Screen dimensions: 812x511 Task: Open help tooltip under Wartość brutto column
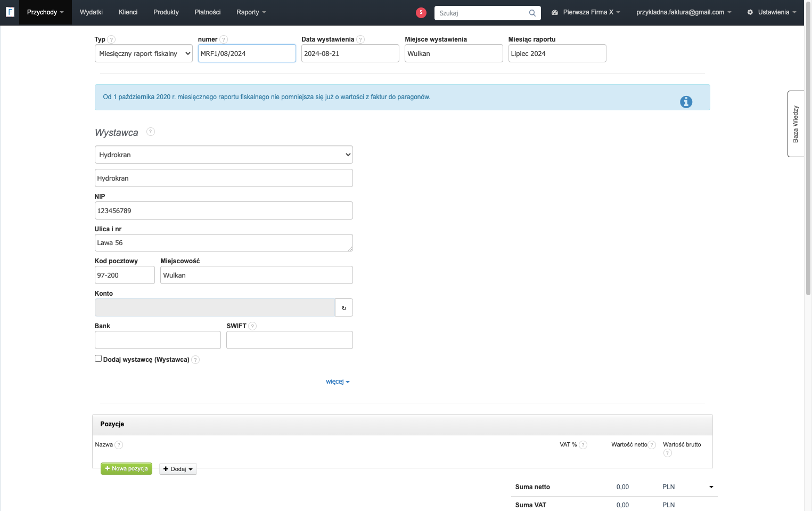(x=668, y=453)
